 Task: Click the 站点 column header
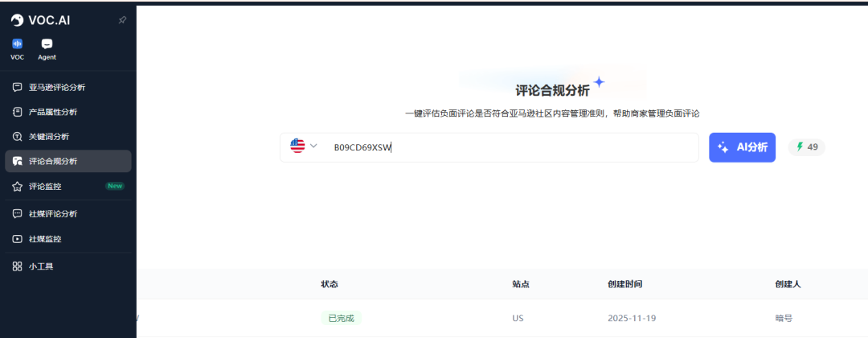521,284
